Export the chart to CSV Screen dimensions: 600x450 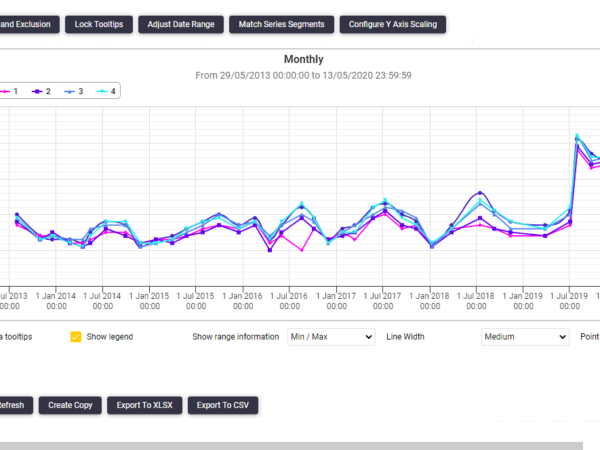click(x=223, y=405)
